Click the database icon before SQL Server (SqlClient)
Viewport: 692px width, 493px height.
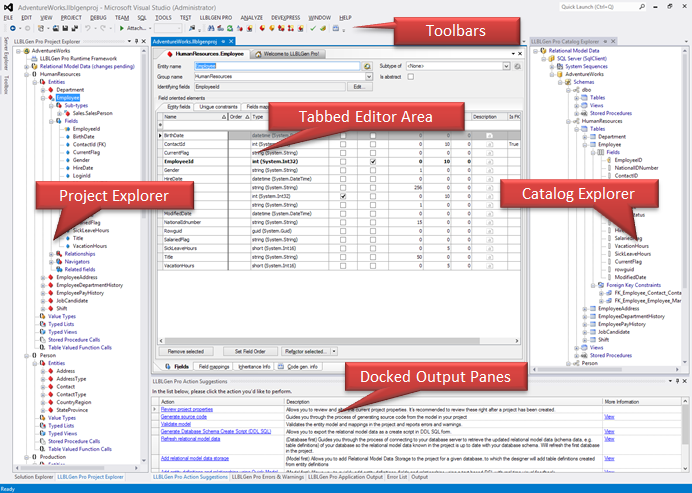click(551, 58)
